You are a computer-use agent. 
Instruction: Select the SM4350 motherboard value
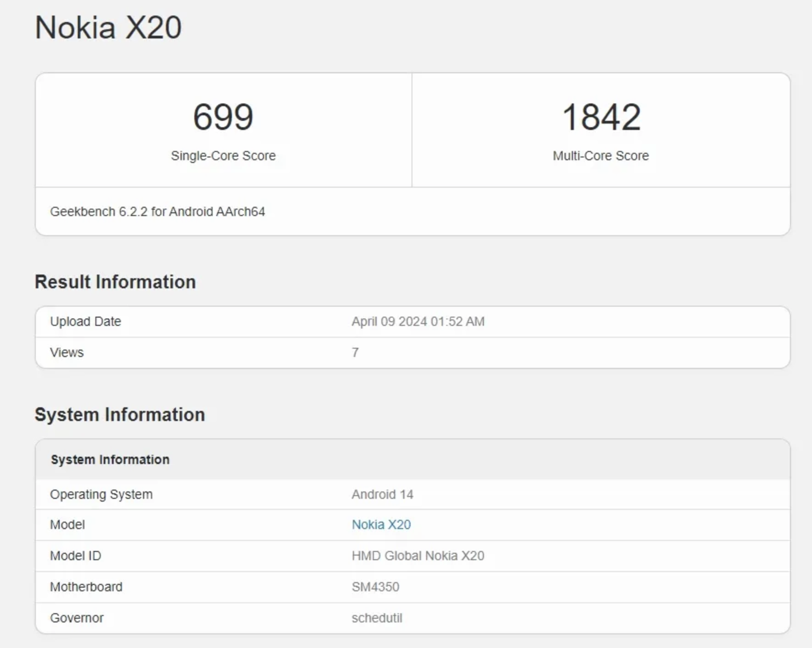pyautogui.click(x=375, y=587)
